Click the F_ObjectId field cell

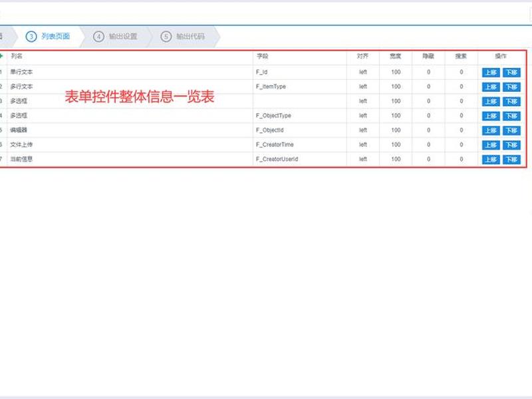[x=270, y=130]
